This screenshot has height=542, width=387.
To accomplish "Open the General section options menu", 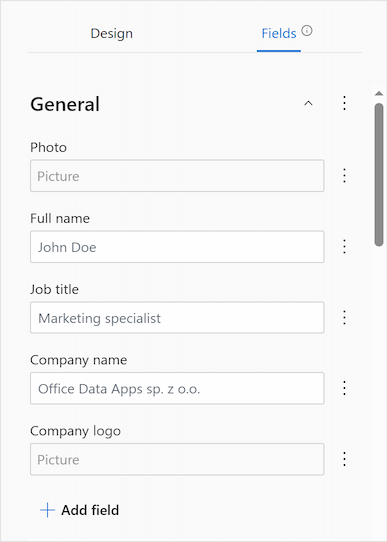I will click(x=344, y=103).
